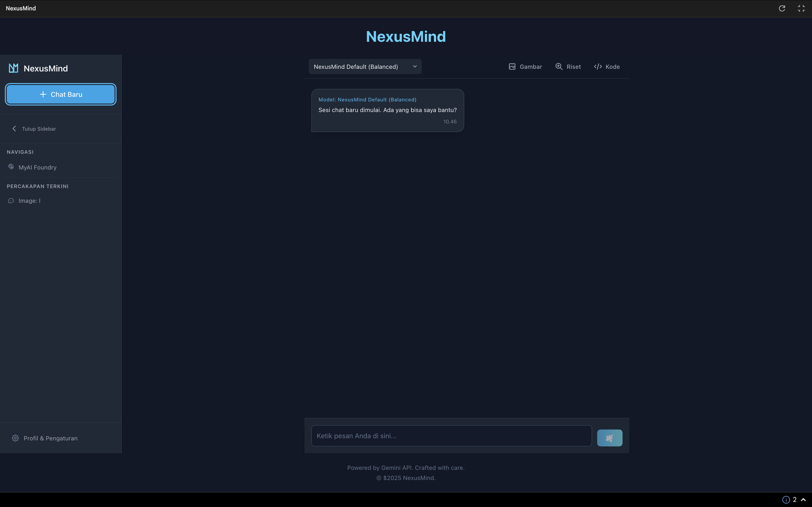Open the NexusMind Default (Balanced) model dropdown
Image resolution: width=812 pixels, height=507 pixels.
[365, 66]
